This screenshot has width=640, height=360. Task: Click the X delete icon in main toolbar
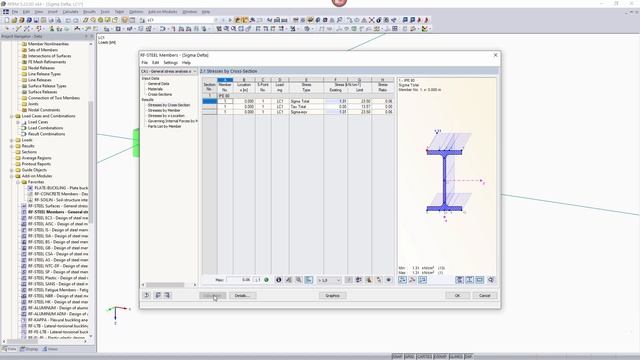click(371, 20)
